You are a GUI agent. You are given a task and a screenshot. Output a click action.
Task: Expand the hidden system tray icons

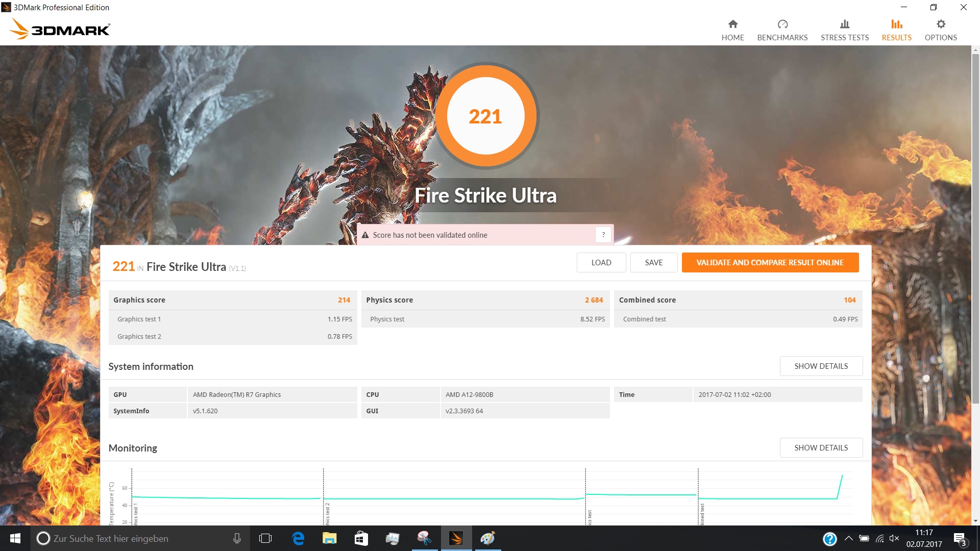tap(848, 538)
